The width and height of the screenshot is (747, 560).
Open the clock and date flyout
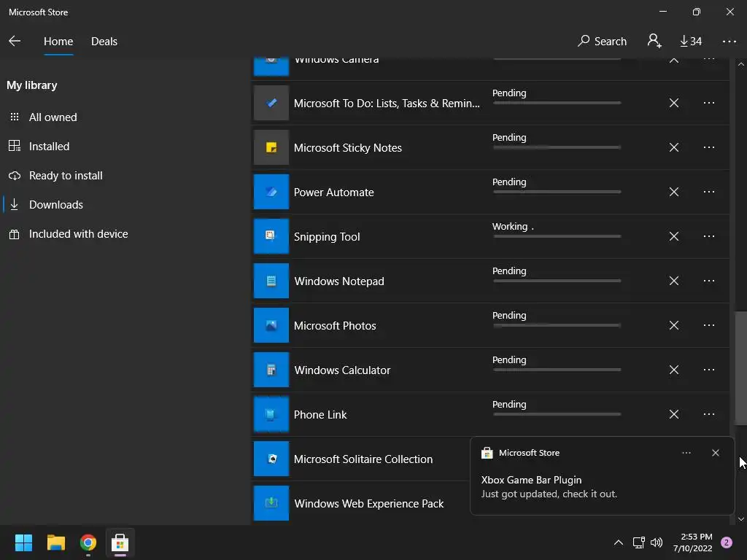(x=693, y=542)
